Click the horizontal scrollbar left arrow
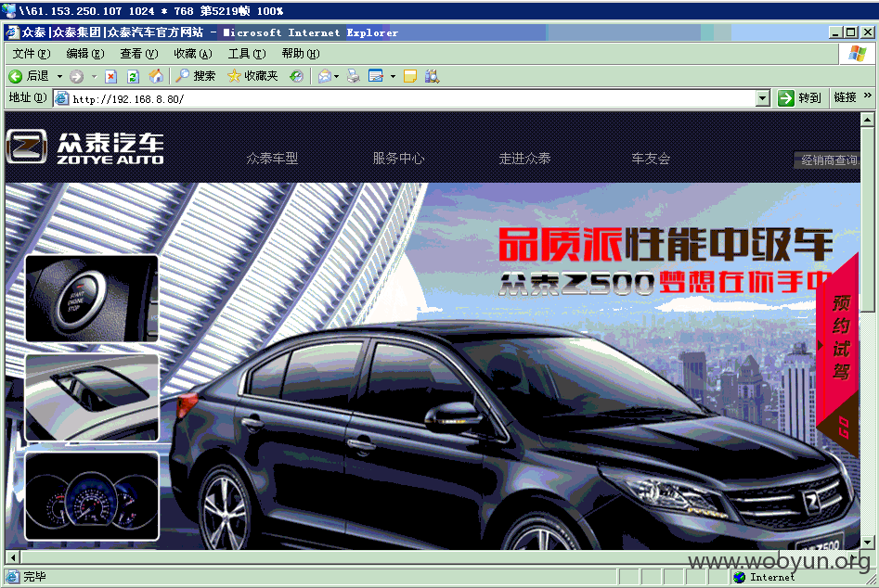This screenshot has height=588, width=879. [13, 557]
